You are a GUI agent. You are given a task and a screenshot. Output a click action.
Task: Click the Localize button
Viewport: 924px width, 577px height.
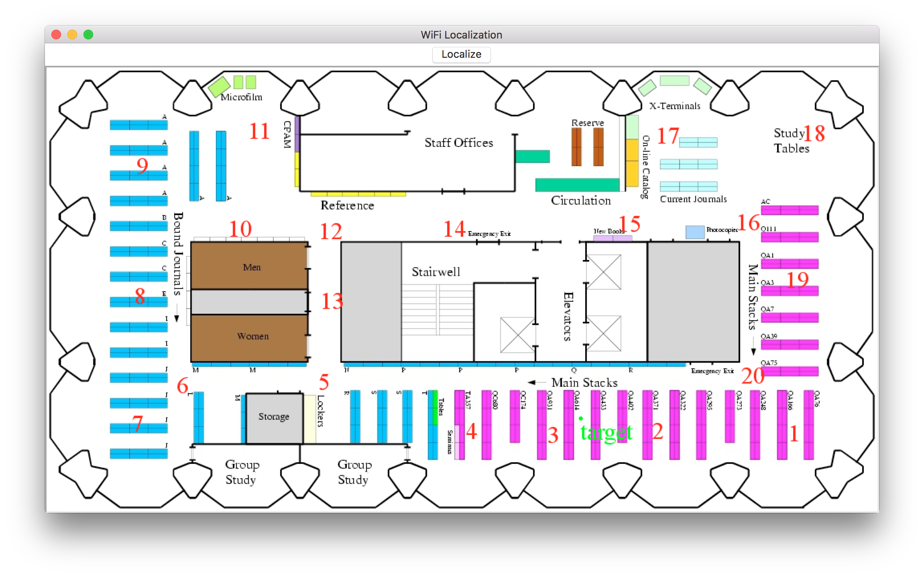[x=461, y=55]
